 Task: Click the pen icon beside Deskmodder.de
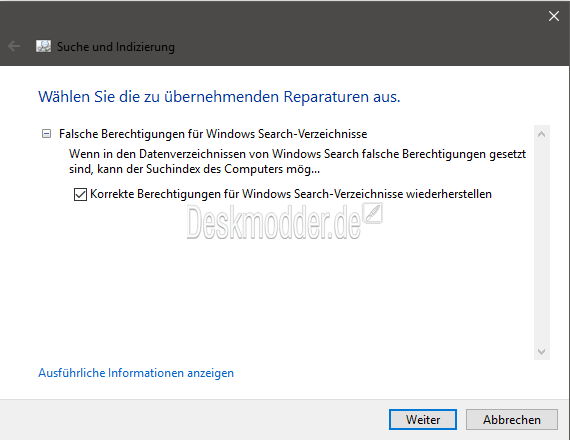373,213
